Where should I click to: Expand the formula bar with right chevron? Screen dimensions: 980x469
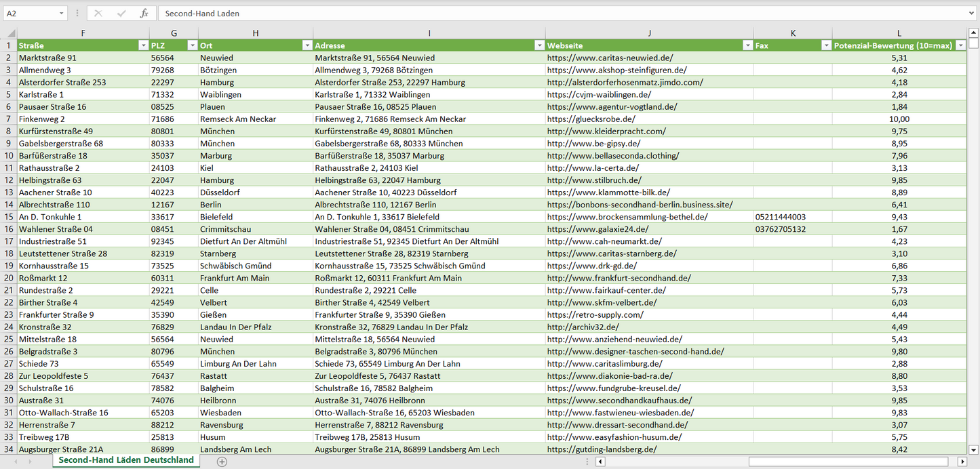[x=973, y=14]
